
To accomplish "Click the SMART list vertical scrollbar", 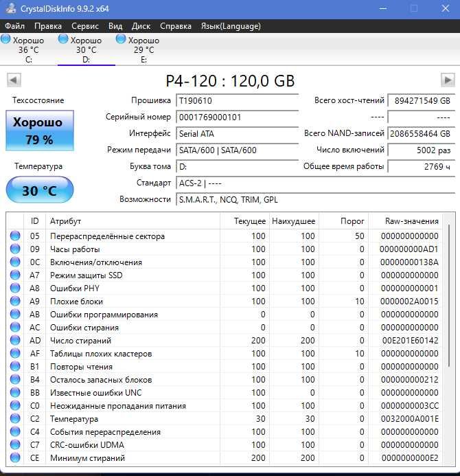I will click(449, 295).
